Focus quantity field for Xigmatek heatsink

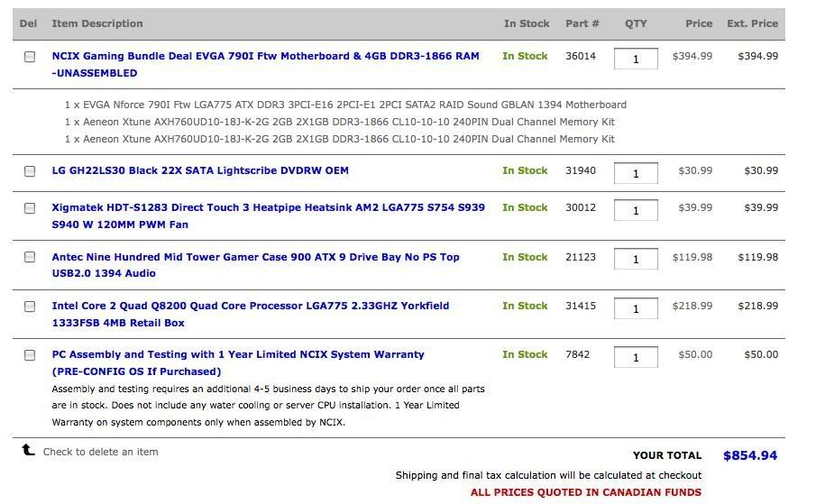pyautogui.click(x=636, y=210)
